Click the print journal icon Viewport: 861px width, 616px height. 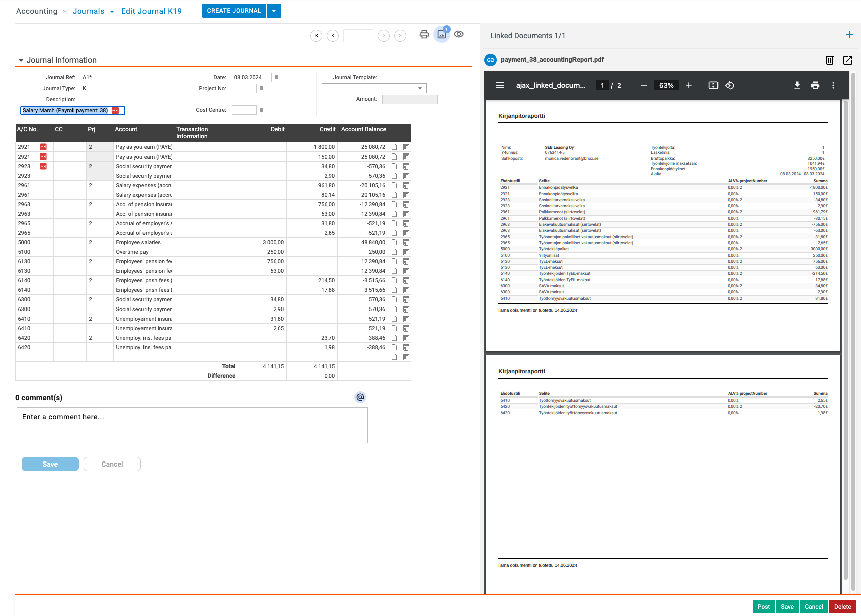tap(424, 34)
